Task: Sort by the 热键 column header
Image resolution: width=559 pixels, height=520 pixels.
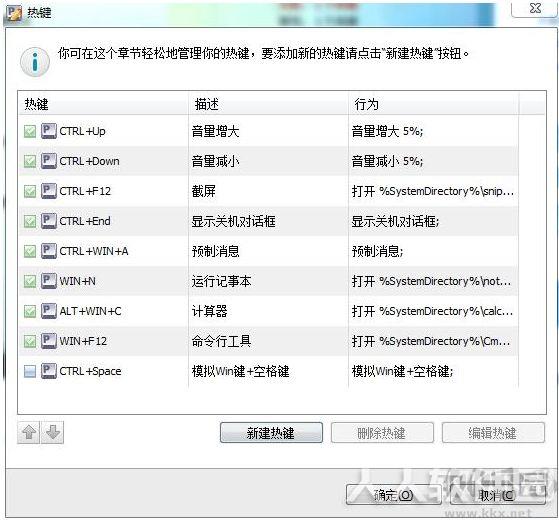Action: pyautogui.click(x=103, y=104)
